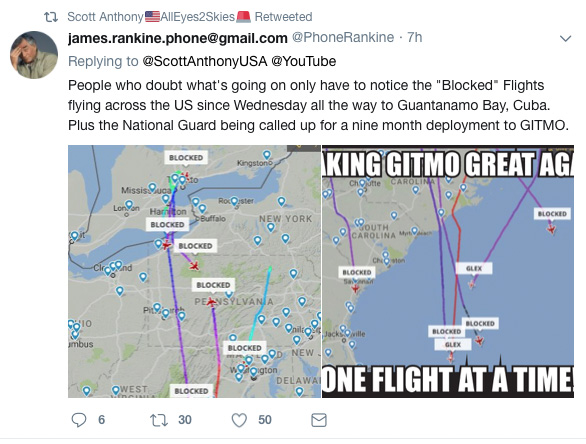This screenshot has width=586, height=444.
Task: Click the retweet count of 30
Action: click(185, 420)
